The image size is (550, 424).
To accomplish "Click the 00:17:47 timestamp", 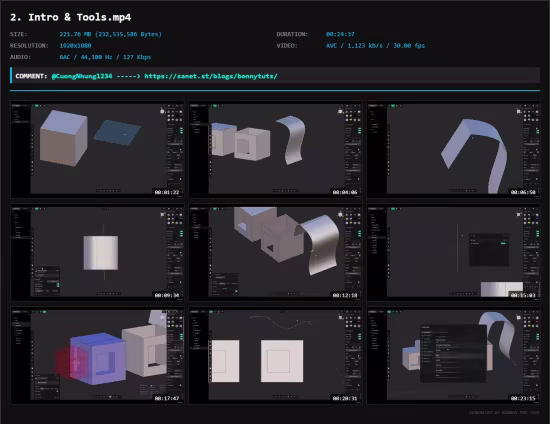I will click(167, 398).
